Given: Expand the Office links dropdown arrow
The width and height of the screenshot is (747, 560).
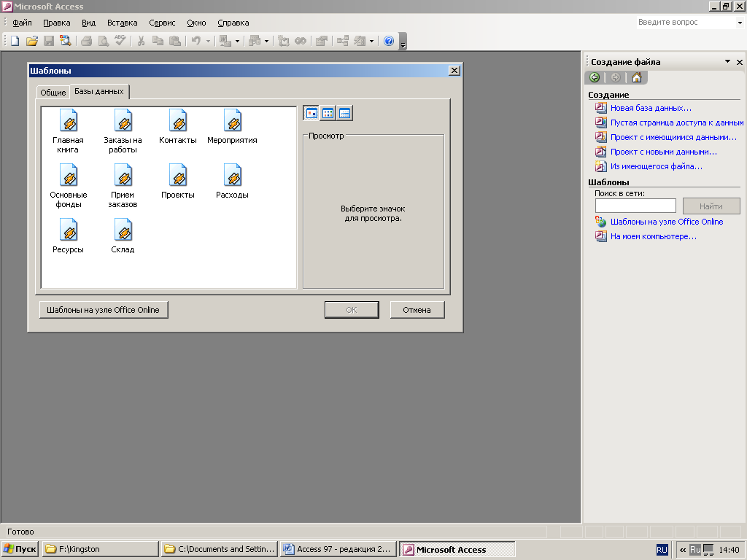Looking at the screenshot, I should [x=237, y=41].
